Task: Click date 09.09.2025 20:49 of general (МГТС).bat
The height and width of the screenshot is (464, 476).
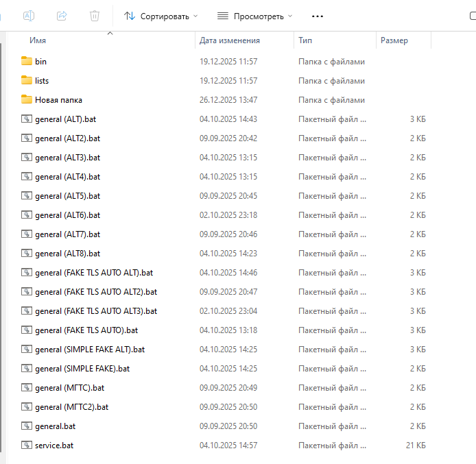Action: point(228,387)
